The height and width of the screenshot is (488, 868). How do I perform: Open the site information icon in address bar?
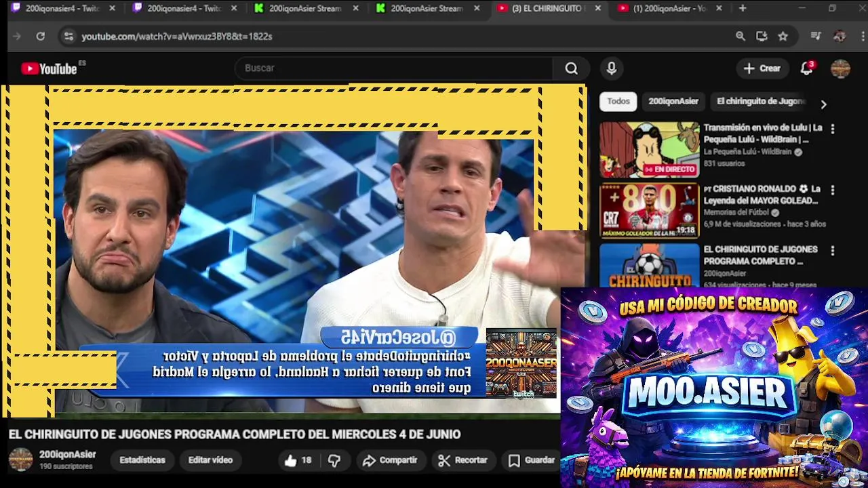[x=68, y=37]
